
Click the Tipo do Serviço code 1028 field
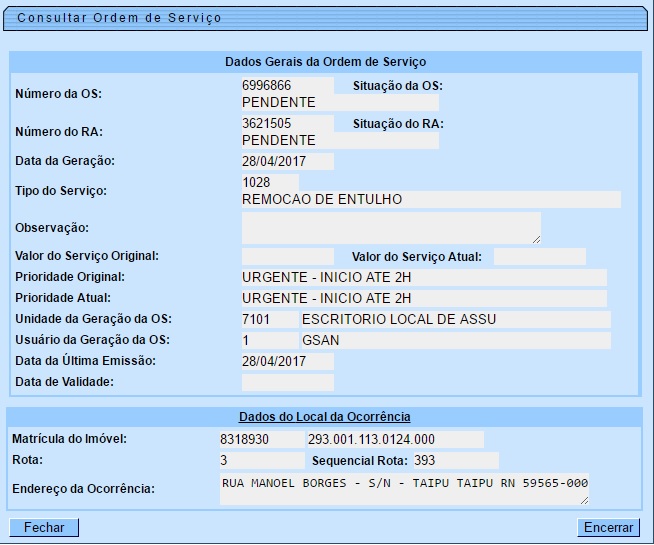click(x=270, y=183)
